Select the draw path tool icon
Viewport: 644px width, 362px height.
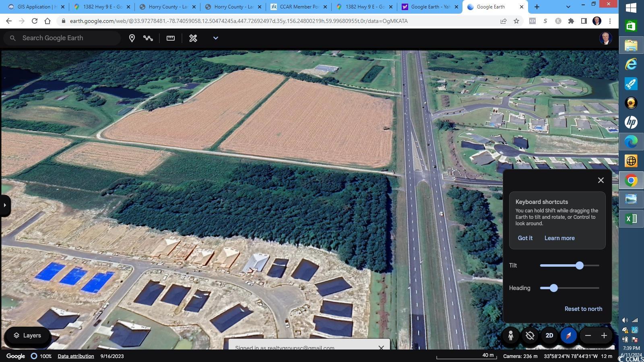(148, 38)
